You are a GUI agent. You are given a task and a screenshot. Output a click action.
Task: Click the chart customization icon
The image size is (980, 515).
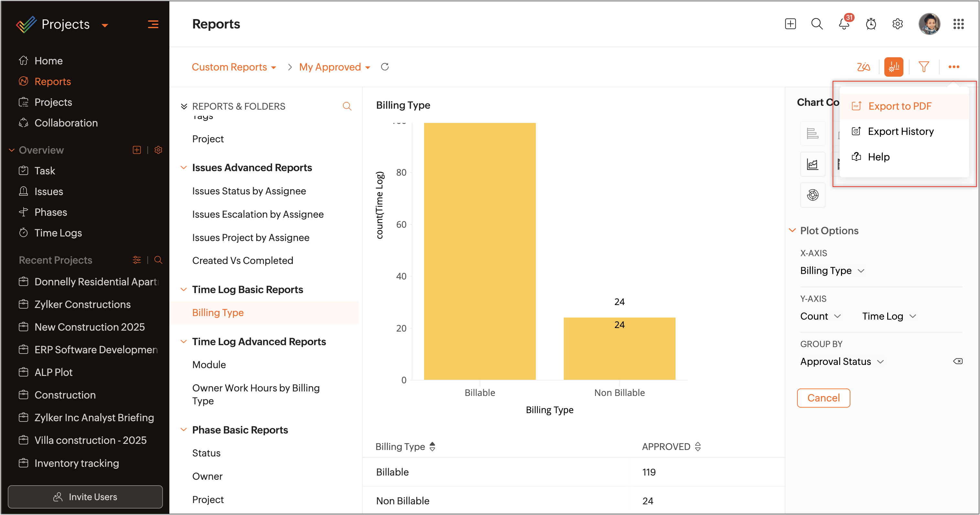pos(894,67)
